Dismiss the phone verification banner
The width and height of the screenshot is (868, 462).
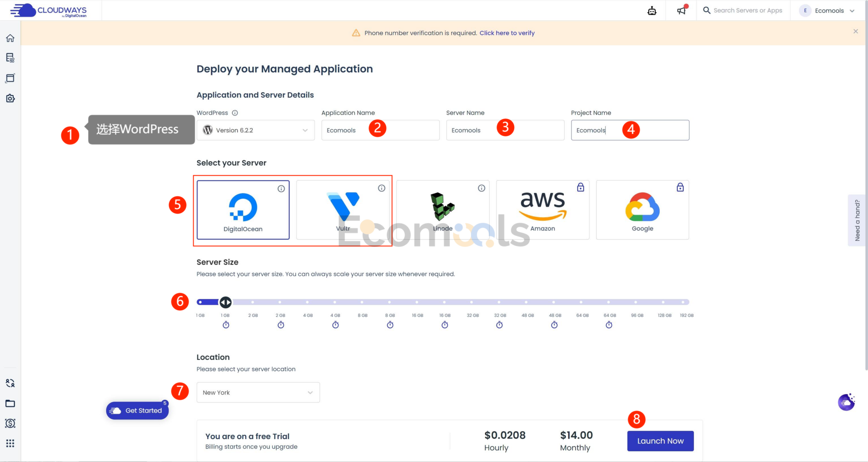click(x=855, y=31)
